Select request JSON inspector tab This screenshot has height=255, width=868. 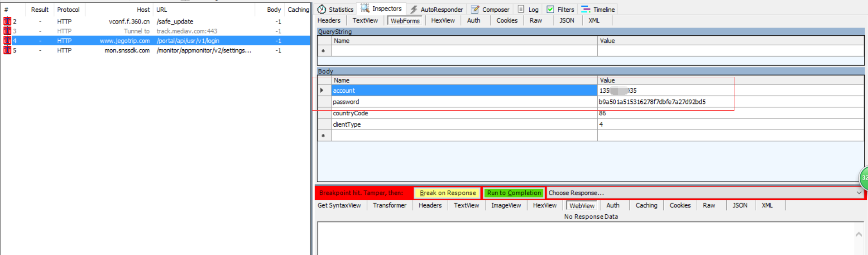coord(566,20)
